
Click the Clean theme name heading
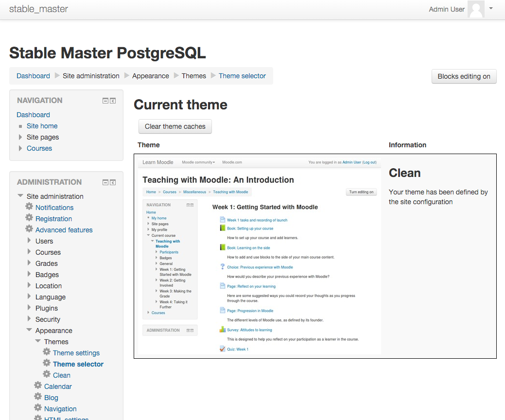tap(404, 173)
